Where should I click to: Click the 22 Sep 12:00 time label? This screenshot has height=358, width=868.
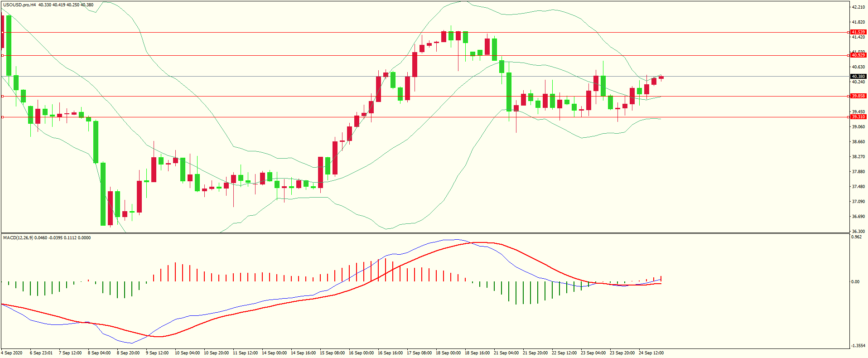(x=564, y=353)
